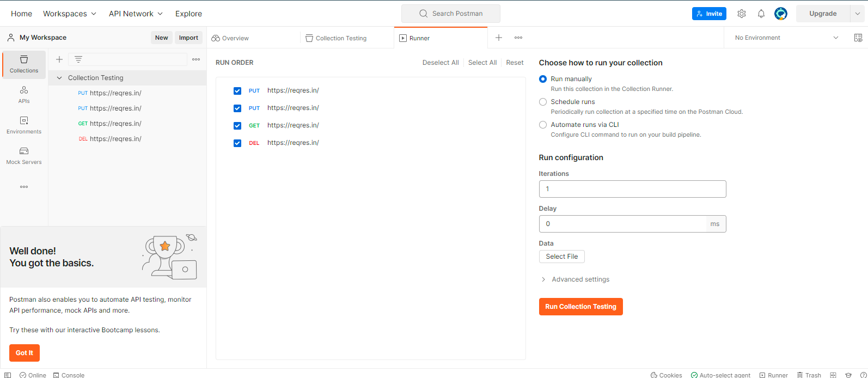Open the help icon in the status bar
Screen dimensions: 868x378
pos(863,375)
